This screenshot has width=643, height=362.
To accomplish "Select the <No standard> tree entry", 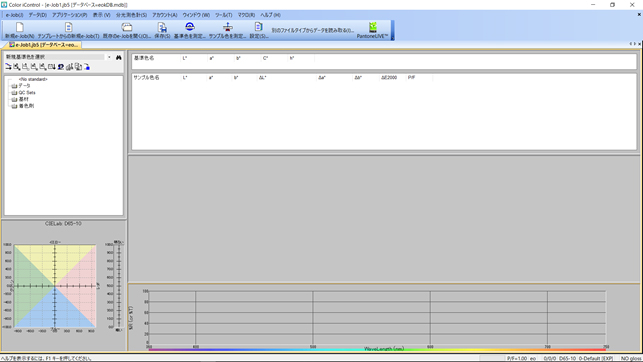I will pyautogui.click(x=33, y=79).
